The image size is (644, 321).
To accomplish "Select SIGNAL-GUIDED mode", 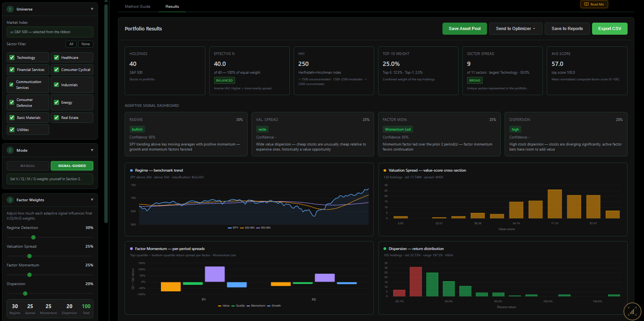I will [x=72, y=166].
